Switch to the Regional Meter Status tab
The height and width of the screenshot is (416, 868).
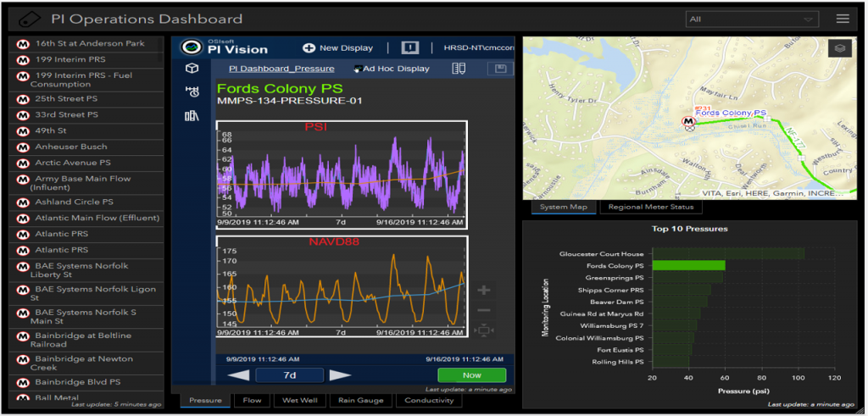[650, 207]
